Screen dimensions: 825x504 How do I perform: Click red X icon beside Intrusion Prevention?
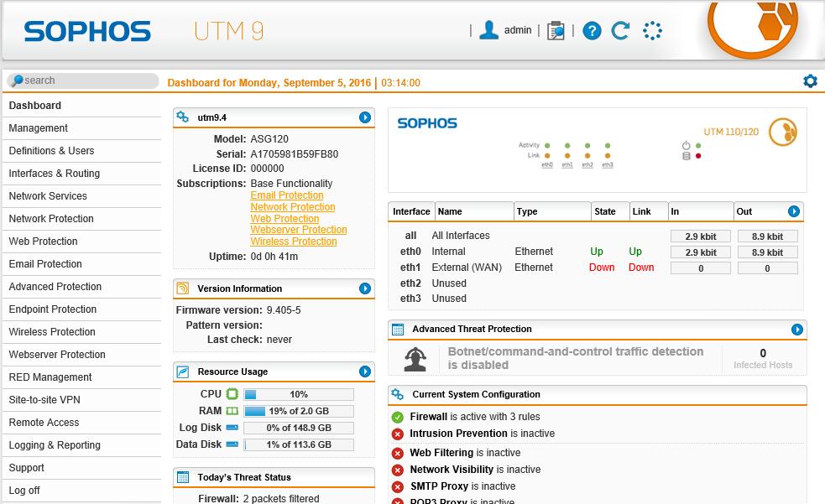tap(398, 434)
